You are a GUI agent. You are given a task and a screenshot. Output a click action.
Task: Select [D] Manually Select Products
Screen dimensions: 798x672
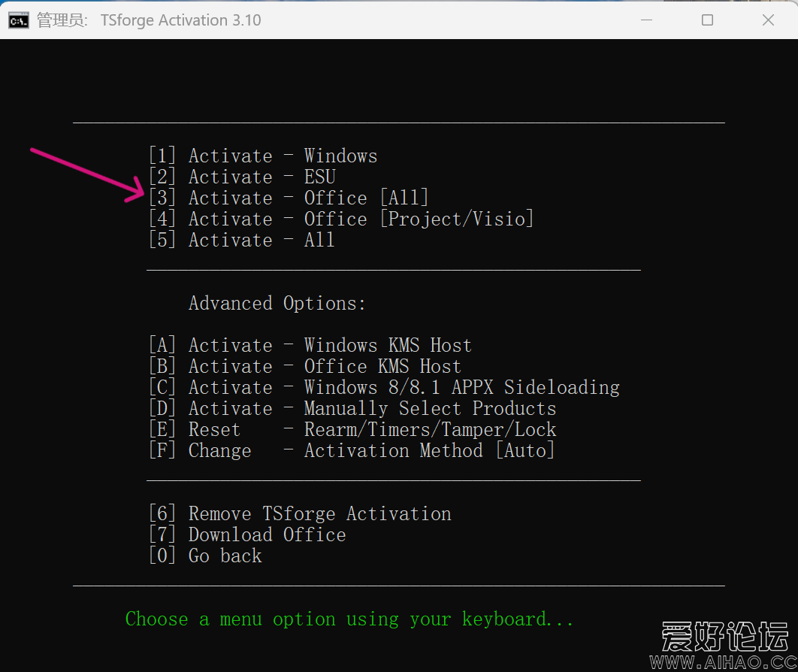352,408
